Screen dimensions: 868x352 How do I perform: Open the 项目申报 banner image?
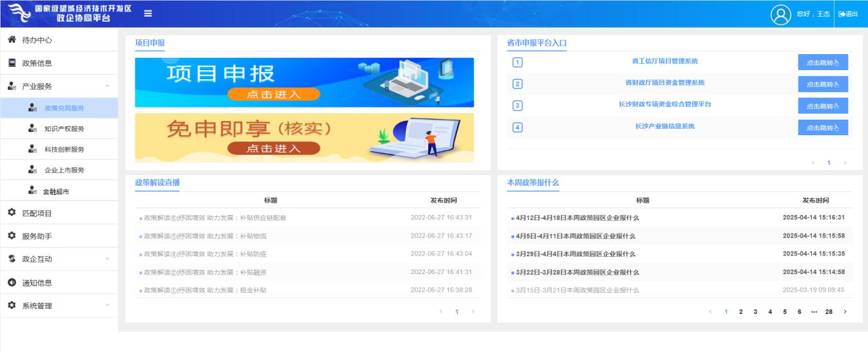tap(304, 82)
